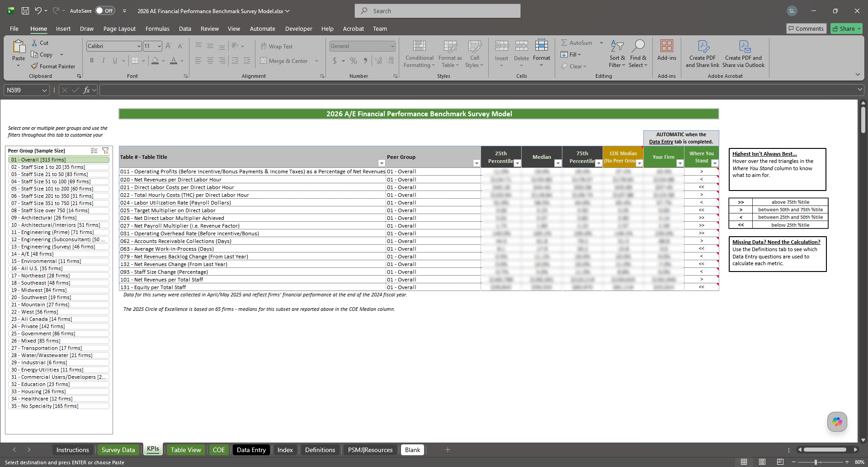The width and height of the screenshot is (868, 467).
Task: Open the fill color swatch
Action: click(x=155, y=61)
